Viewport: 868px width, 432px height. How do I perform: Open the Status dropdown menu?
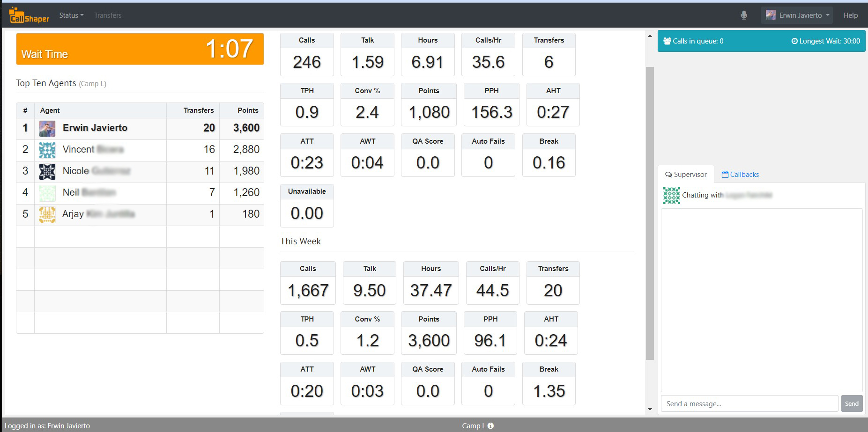(71, 15)
